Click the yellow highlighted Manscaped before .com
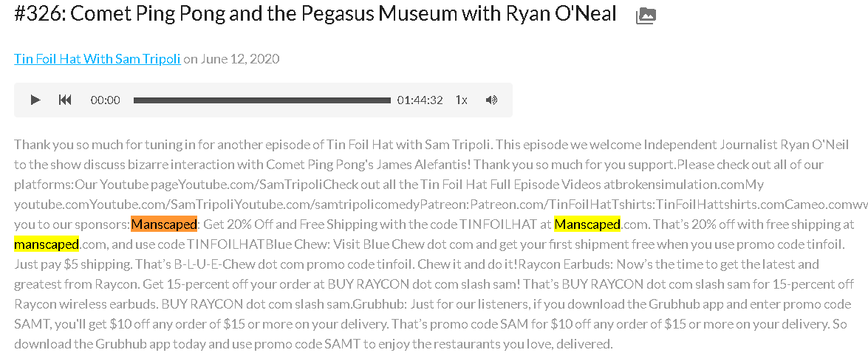 click(587, 224)
